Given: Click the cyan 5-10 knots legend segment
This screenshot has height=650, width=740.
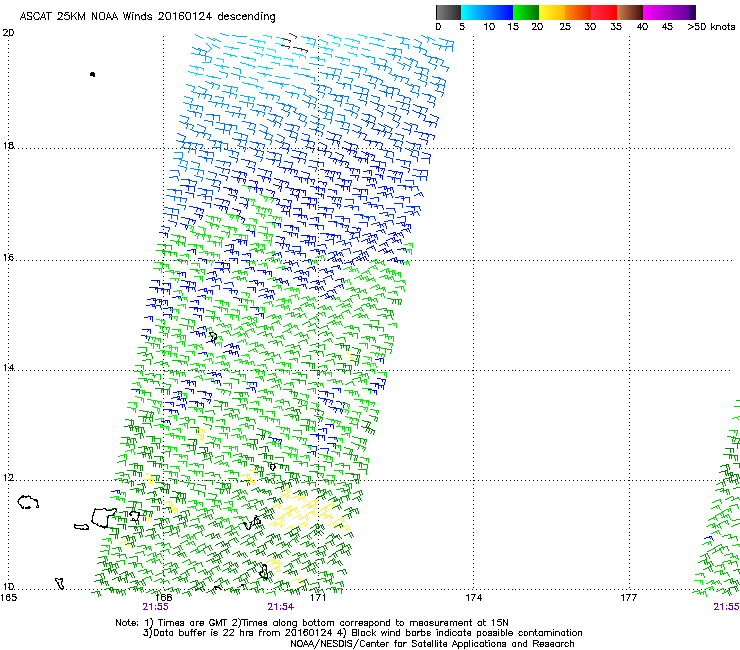Looking at the screenshot, I should pos(473,12).
